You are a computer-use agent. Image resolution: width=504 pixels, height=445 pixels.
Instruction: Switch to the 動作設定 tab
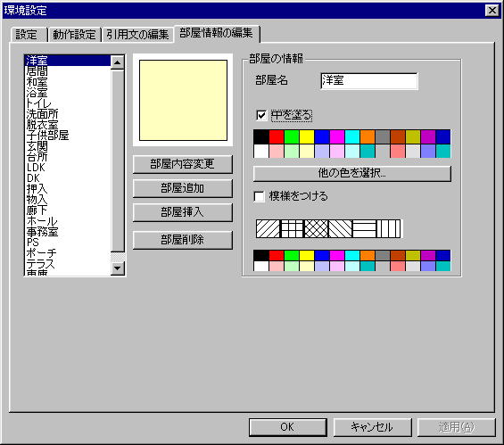[x=74, y=35]
